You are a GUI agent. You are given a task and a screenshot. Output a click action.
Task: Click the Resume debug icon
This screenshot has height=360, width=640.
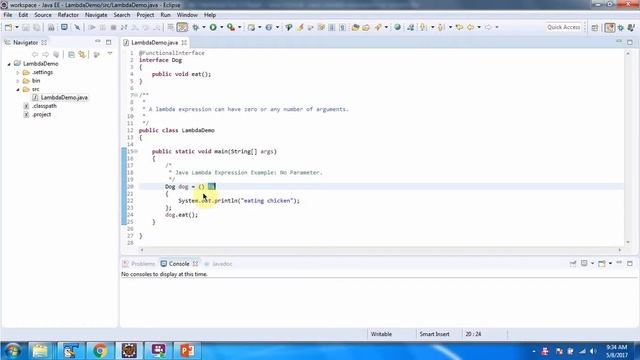(92, 27)
